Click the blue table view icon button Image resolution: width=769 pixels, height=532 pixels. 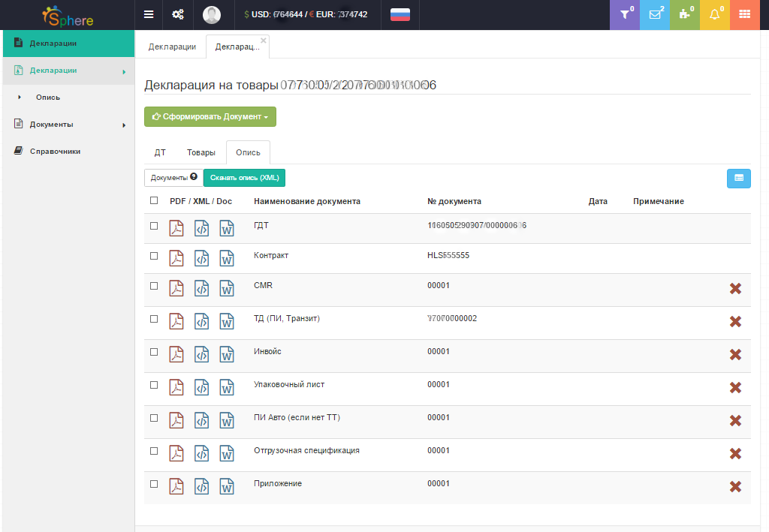click(x=738, y=178)
